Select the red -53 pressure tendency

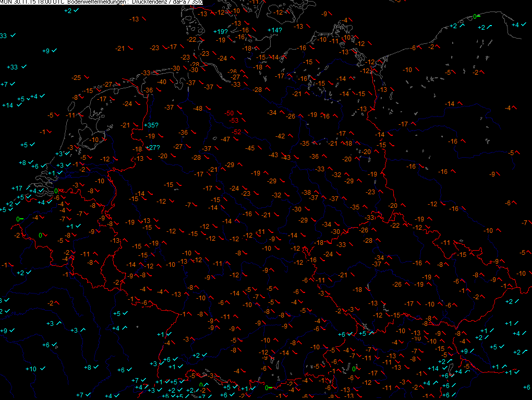234,121
